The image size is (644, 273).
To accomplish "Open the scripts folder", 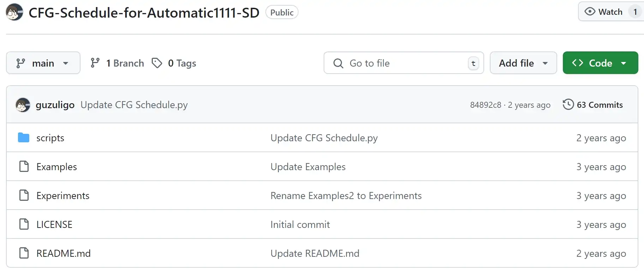I will [50, 138].
